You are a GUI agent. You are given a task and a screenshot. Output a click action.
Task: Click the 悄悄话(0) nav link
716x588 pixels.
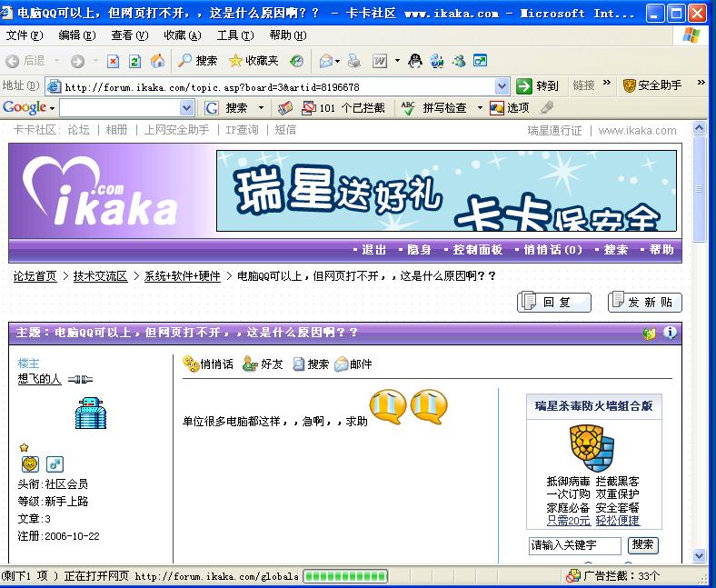552,249
